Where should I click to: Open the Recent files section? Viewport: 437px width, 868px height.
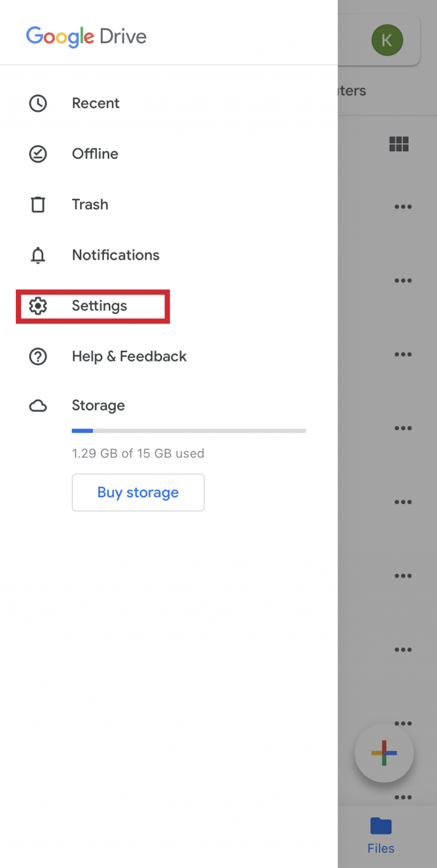click(95, 103)
